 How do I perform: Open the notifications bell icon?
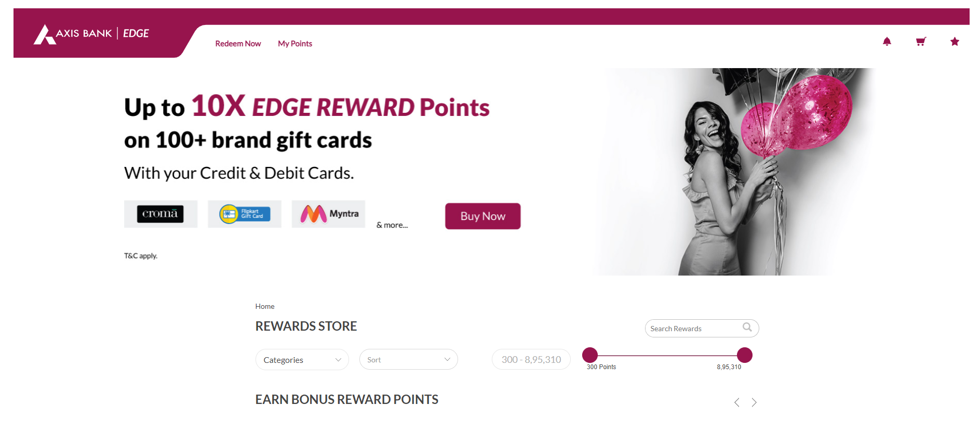pos(887,42)
